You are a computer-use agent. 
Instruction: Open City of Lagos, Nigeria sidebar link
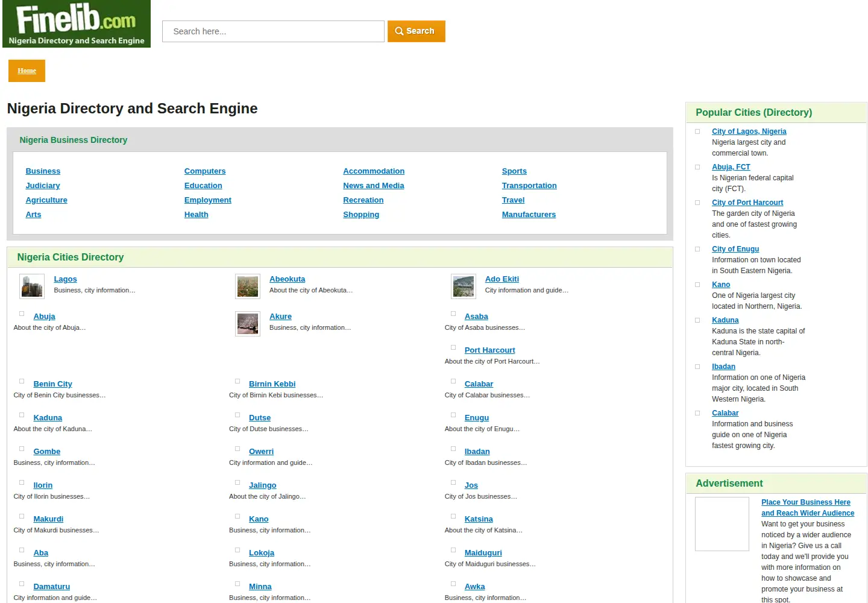pyautogui.click(x=749, y=131)
